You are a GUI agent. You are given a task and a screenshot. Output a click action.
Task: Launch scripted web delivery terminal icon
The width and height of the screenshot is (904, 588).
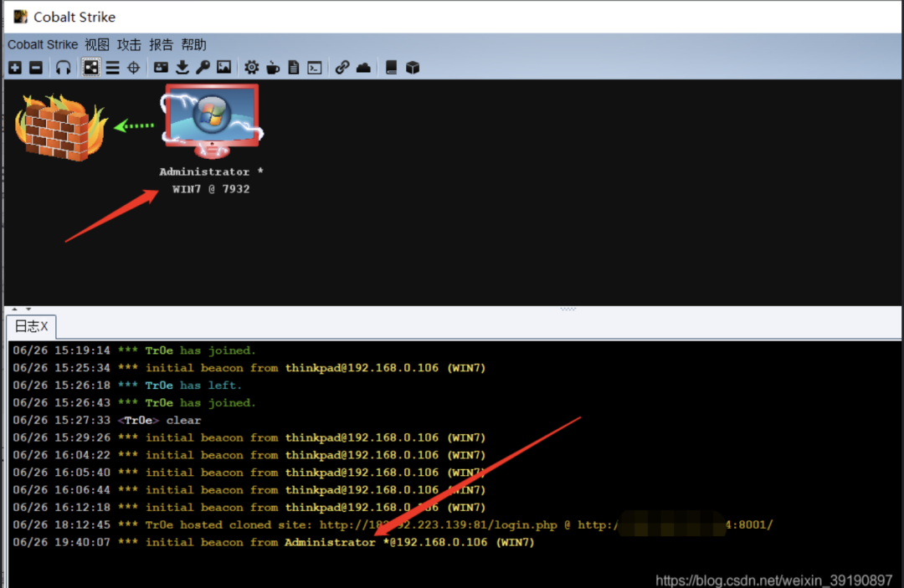click(315, 68)
